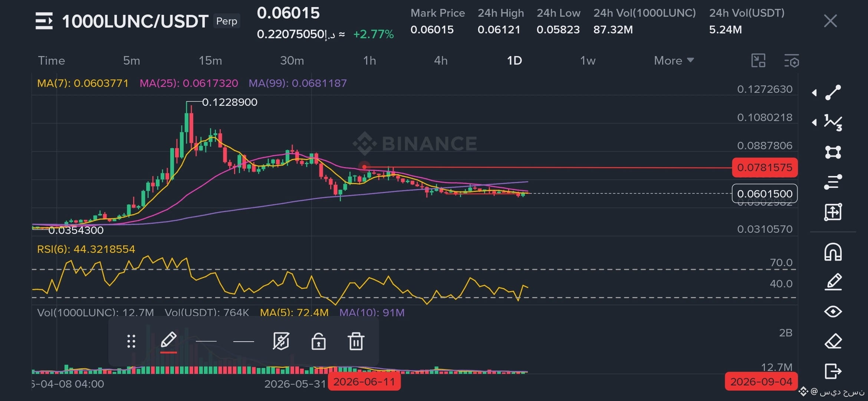Click the red 0.0781575 price label

click(765, 167)
